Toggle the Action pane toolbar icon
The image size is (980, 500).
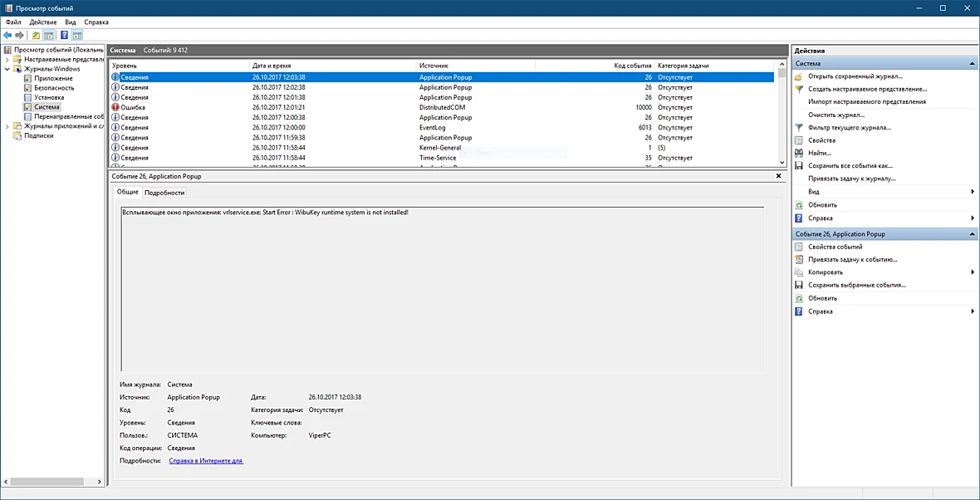click(77, 35)
